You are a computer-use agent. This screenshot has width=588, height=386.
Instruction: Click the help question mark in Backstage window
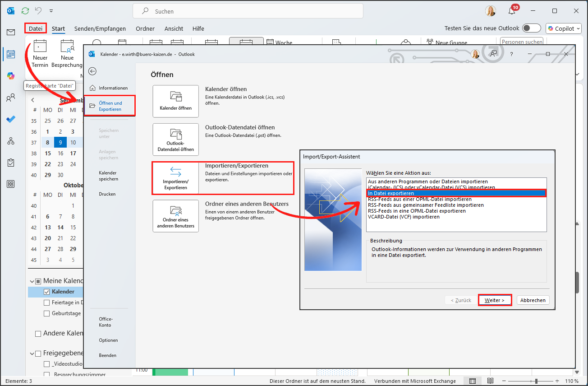pyautogui.click(x=511, y=54)
